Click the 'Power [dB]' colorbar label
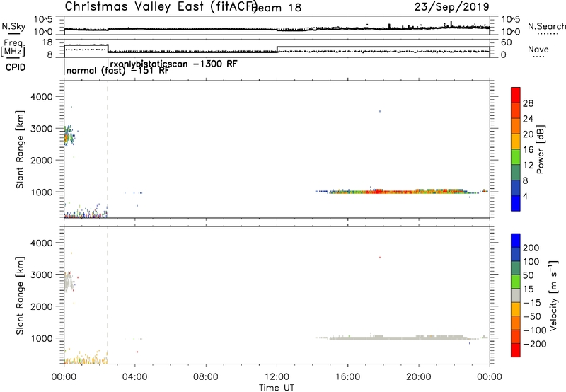 tap(540, 149)
